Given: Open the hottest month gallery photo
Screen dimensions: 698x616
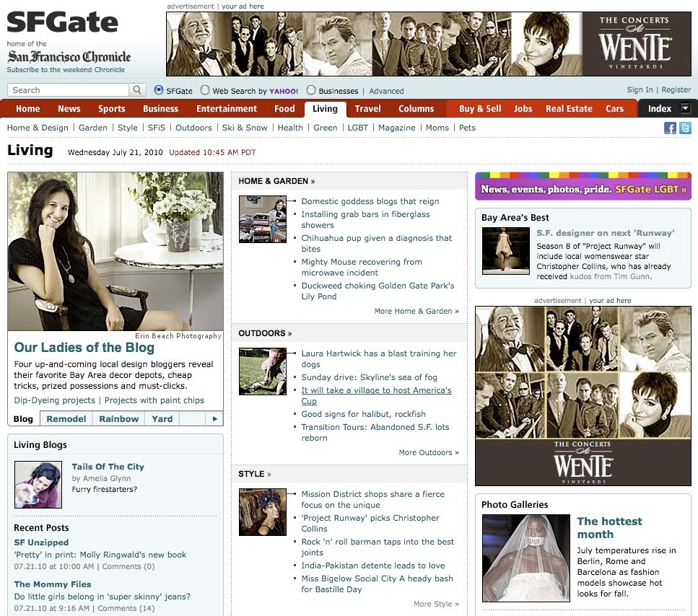Looking at the screenshot, I should pyautogui.click(x=526, y=558).
